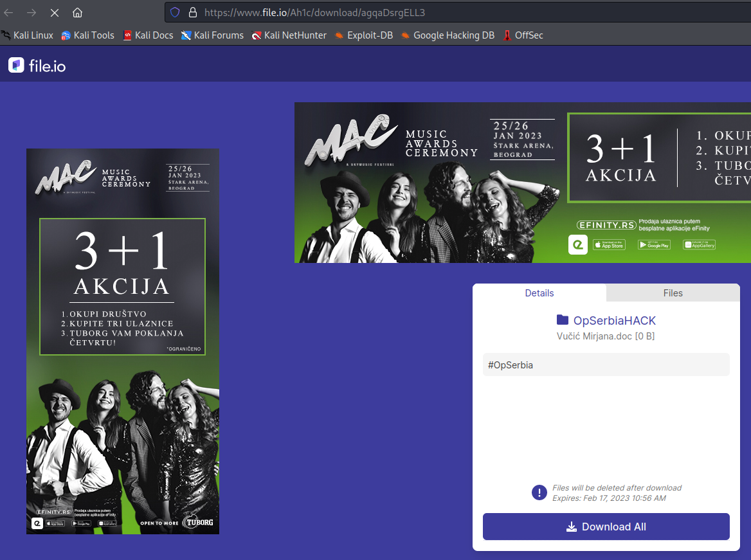The width and height of the screenshot is (751, 560).
Task: Click App Store badge in horizontal banner
Action: click(x=610, y=245)
